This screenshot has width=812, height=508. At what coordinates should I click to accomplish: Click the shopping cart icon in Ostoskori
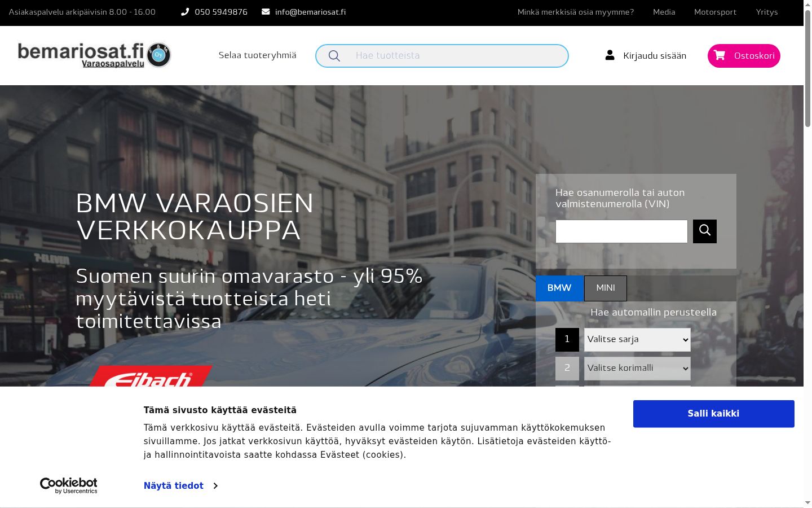point(720,55)
